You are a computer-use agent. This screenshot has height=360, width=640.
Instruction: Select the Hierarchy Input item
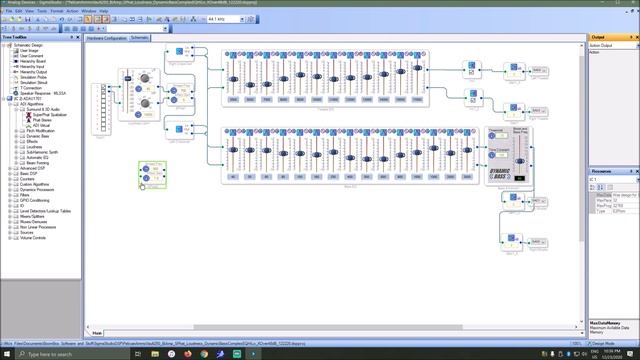coord(32,67)
